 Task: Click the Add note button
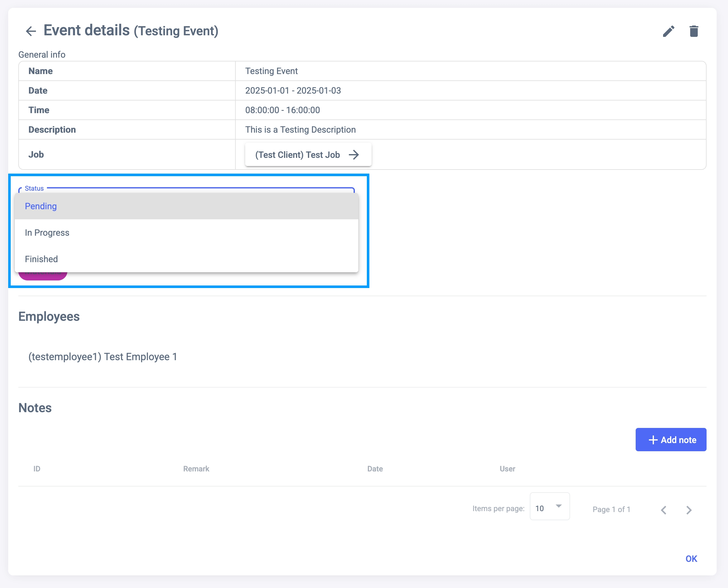[671, 440]
